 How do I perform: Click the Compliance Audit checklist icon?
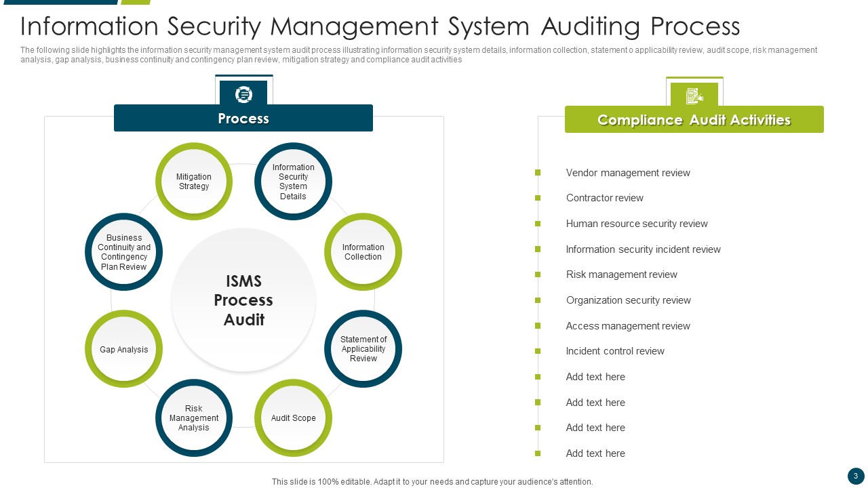coord(694,96)
